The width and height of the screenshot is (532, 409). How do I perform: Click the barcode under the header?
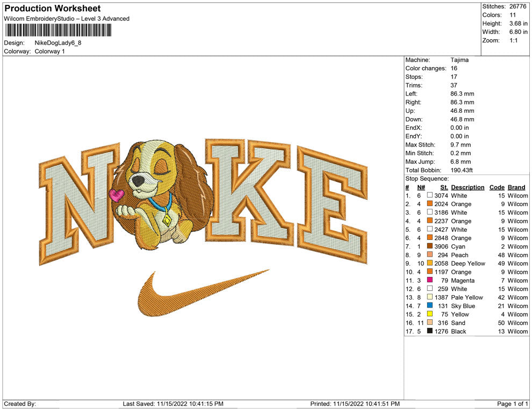pos(59,30)
